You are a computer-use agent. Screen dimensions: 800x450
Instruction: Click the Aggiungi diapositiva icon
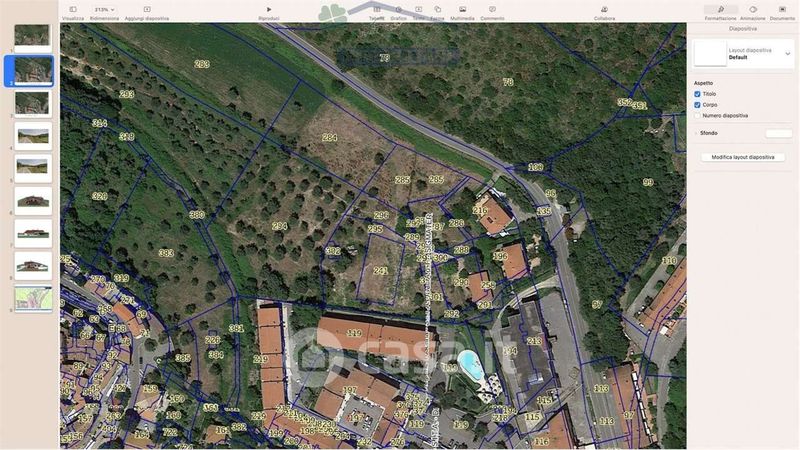pos(147,9)
